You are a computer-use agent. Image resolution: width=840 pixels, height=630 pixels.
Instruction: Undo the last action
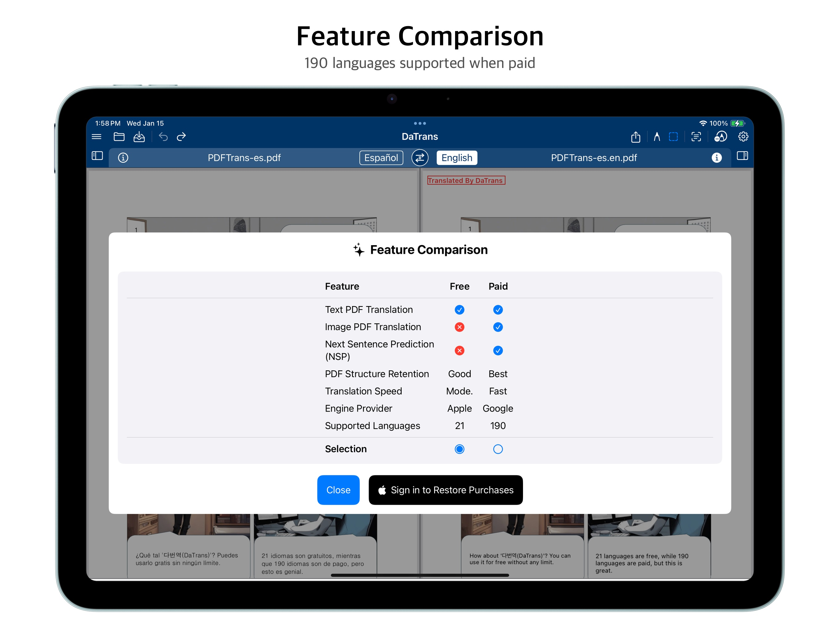(163, 136)
